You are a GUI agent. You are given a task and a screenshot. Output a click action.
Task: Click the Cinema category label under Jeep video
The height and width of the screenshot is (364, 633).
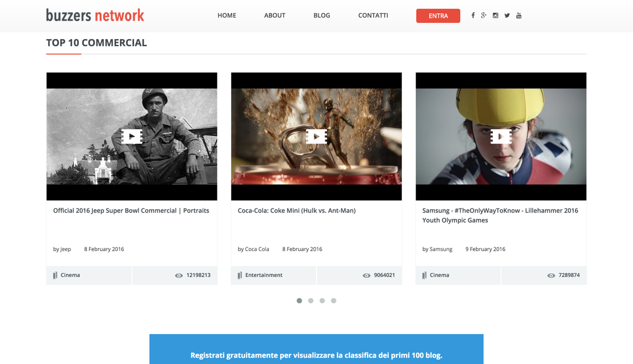(70, 275)
